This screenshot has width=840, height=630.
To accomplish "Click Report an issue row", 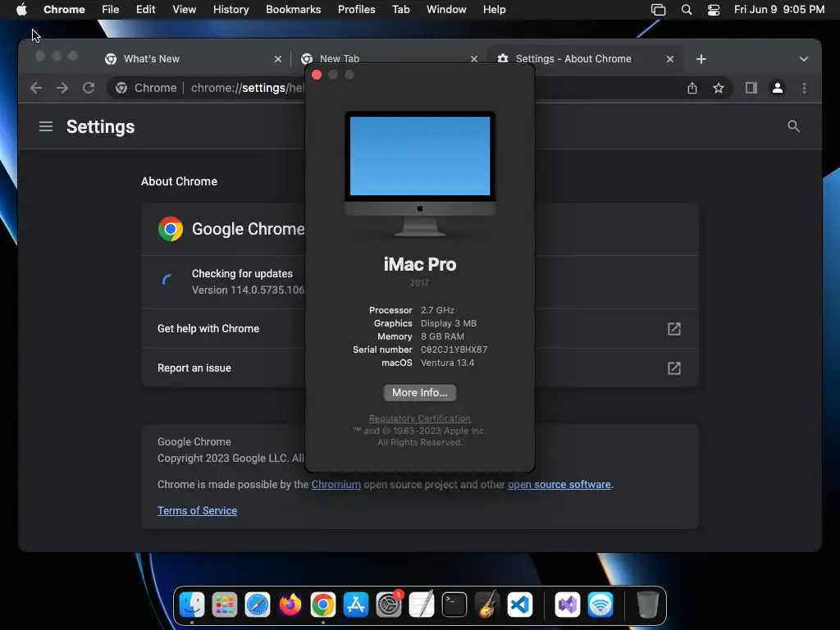I will pyautogui.click(x=419, y=368).
